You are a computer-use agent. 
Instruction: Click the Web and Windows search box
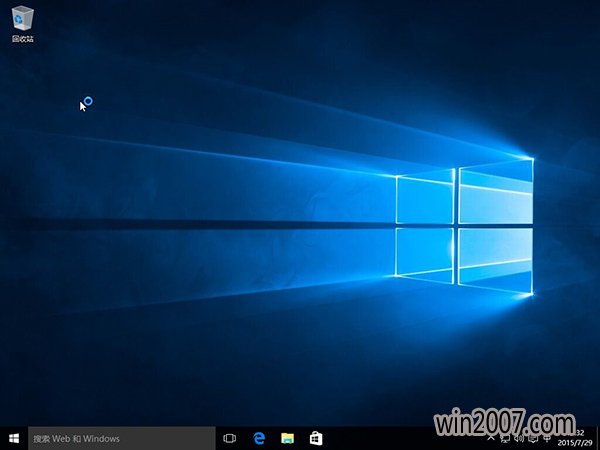122,439
